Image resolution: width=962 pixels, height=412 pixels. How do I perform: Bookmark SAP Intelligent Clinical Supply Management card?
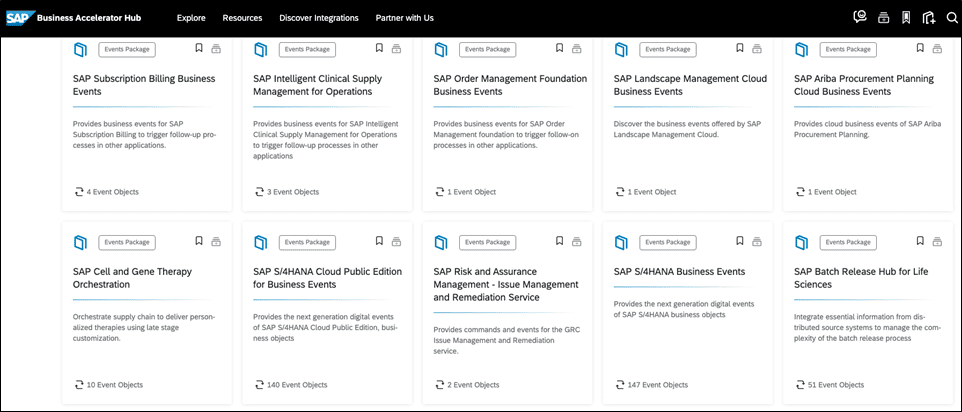(x=379, y=48)
